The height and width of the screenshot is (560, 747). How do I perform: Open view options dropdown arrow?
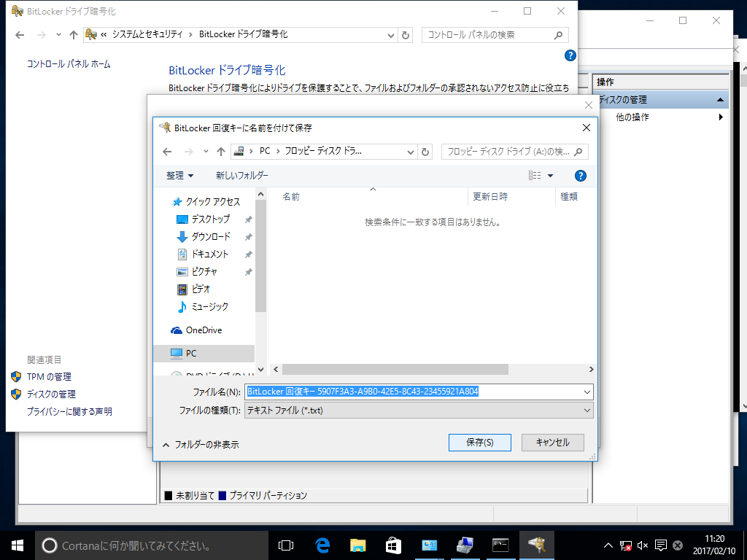tap(550, 176)
